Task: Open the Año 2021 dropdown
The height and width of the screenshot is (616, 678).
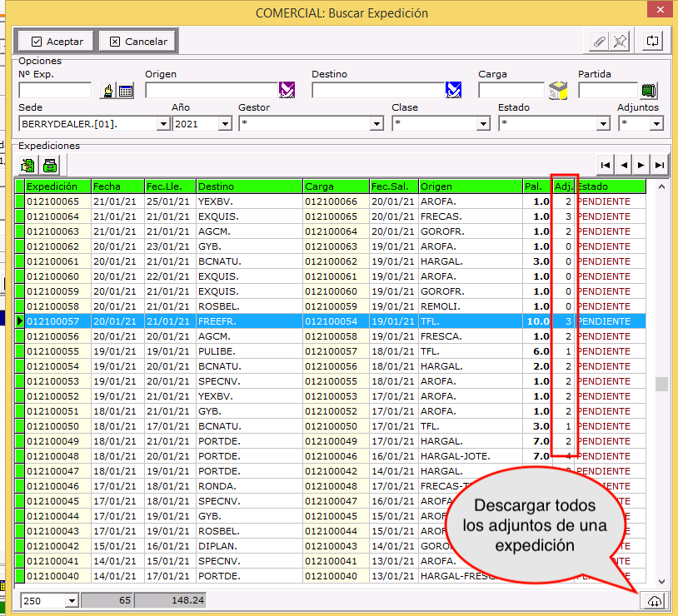Action: click(224, 124)
